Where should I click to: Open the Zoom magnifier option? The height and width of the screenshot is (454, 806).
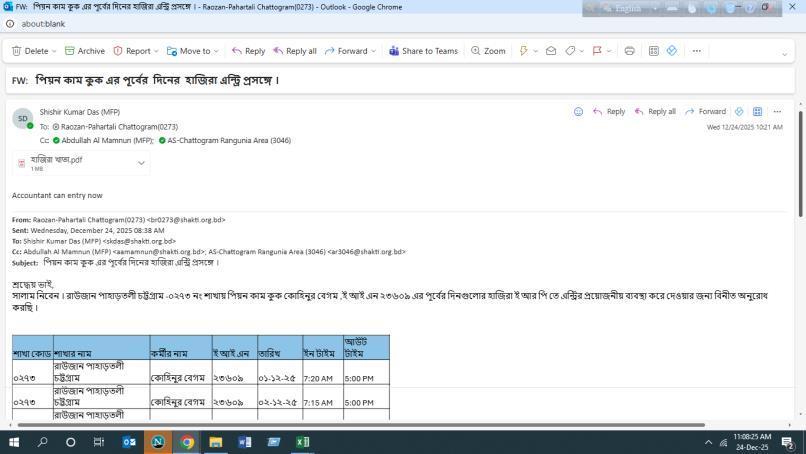[488, 51]
